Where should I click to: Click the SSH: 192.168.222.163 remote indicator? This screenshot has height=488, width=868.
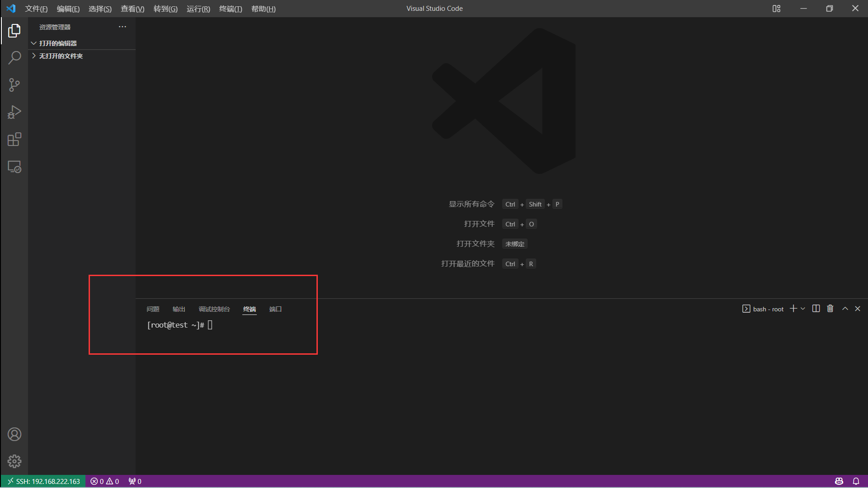(44, 481)
